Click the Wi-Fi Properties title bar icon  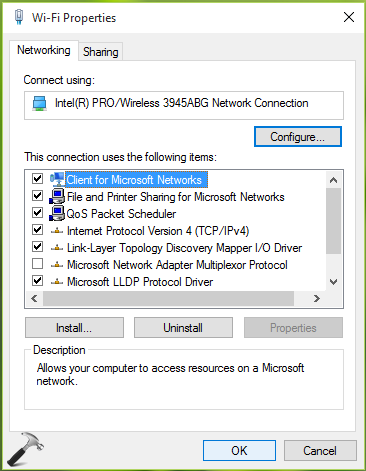click(x=19, y=17)
